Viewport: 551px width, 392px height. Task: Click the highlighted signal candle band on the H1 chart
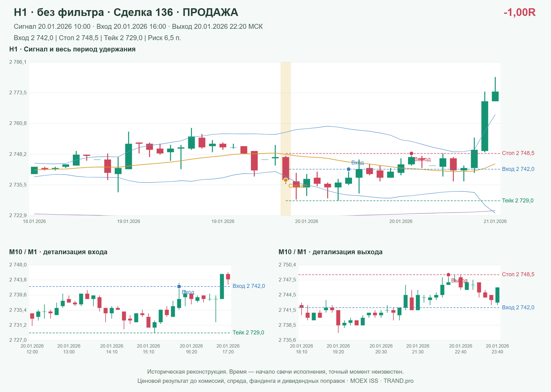(x=286, y=139)
